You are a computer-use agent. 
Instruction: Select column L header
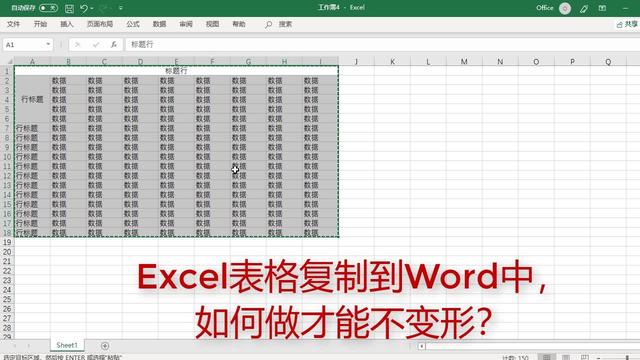(x=428, y=62)
